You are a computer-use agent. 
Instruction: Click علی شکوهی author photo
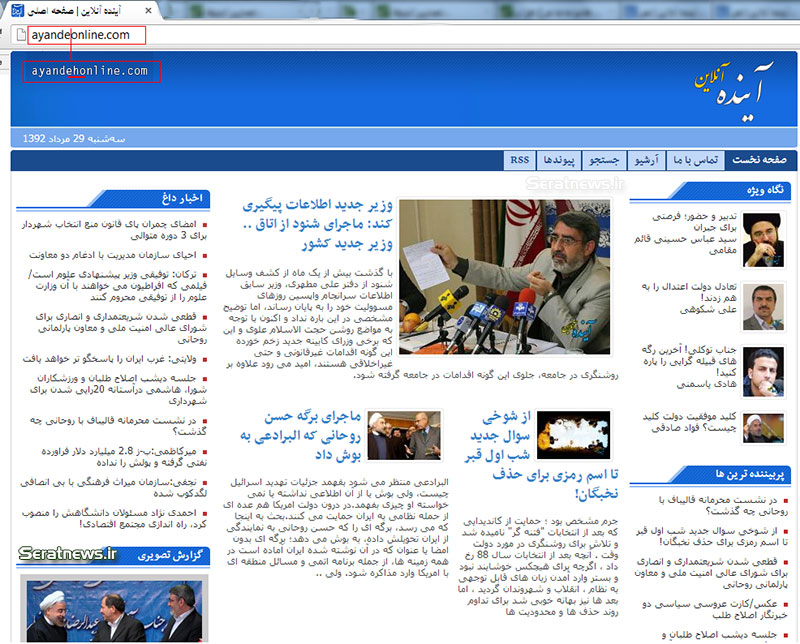pyautogui.click(x=763, y=307)
